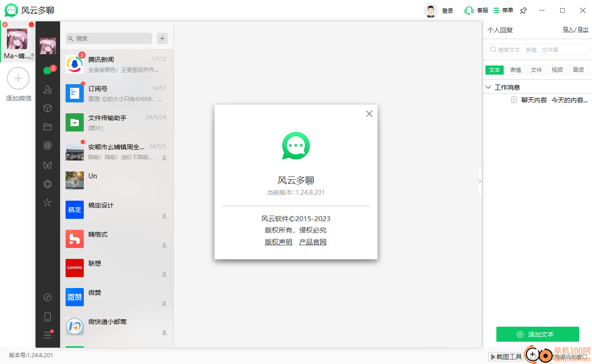This screenshot has height=364, width=592.
Task: Open the chats icon in WeChat sidebar
Action: coord(47,71)
